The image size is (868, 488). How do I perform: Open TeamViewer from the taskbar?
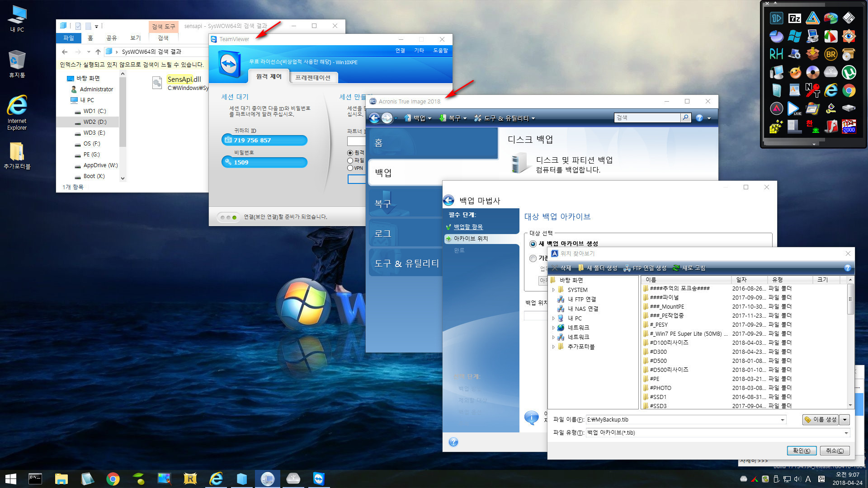coord(319,479)
